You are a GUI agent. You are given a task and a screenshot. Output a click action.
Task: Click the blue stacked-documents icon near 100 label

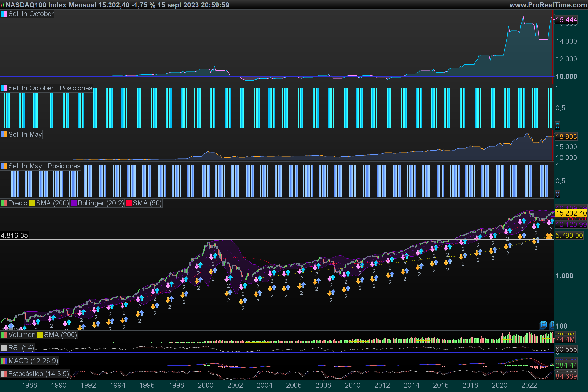[x=543, y=325]
